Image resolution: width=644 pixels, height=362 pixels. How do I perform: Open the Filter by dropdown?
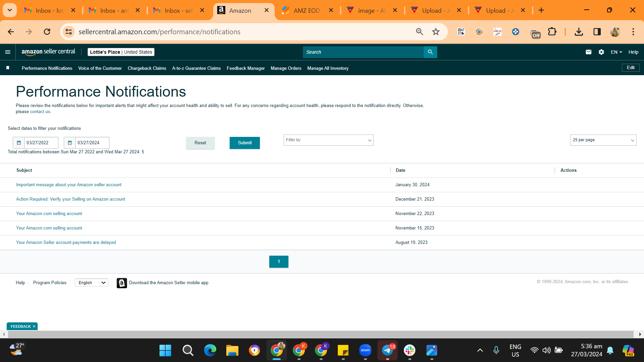(328, 140)
